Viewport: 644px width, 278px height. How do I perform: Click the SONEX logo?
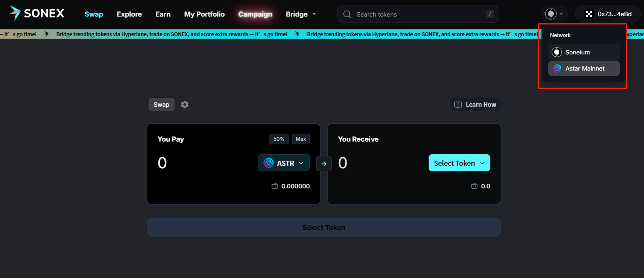click(x=37, y=14)
